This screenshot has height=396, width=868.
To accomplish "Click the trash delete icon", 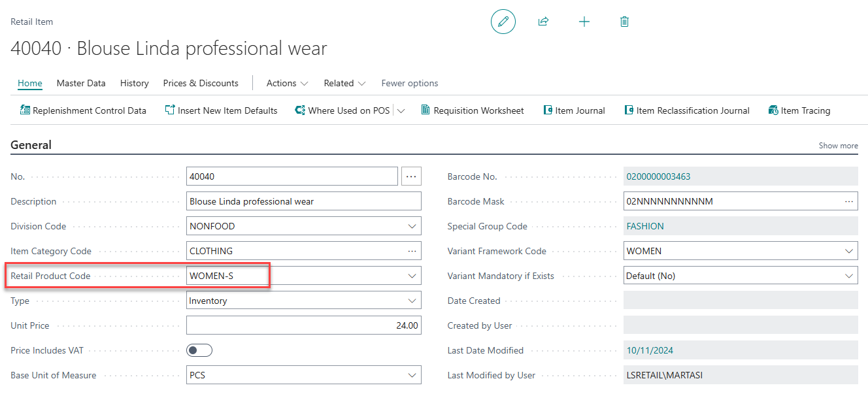I will tap(624, 22).
